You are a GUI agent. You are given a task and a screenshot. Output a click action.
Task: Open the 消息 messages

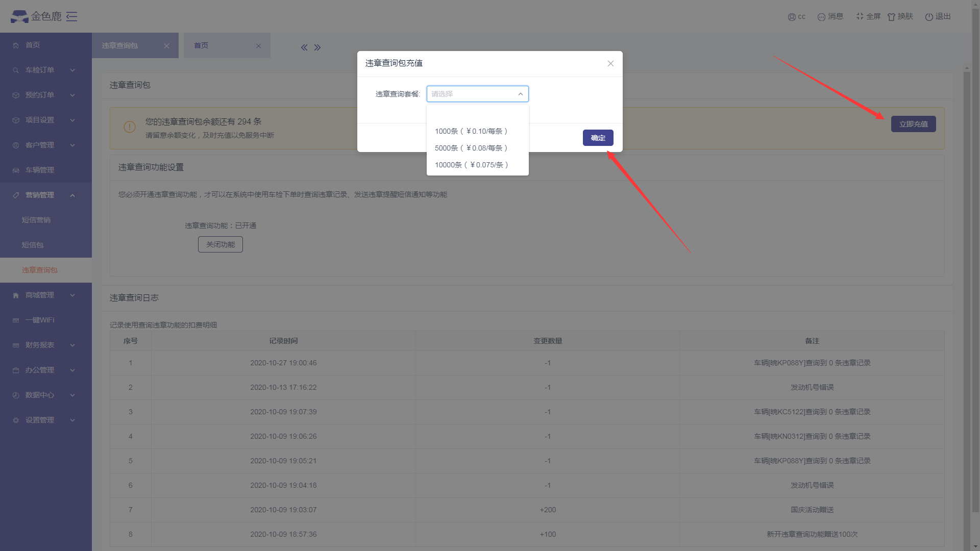pos(830,17)
